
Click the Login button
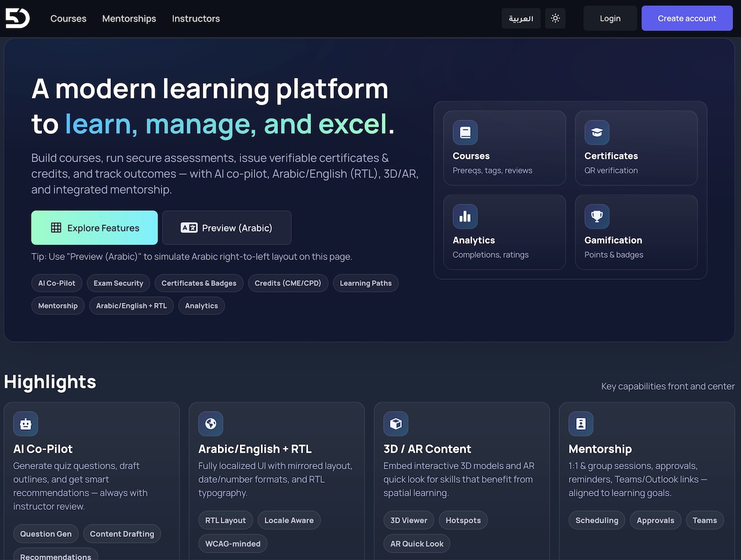click(610, 18)
